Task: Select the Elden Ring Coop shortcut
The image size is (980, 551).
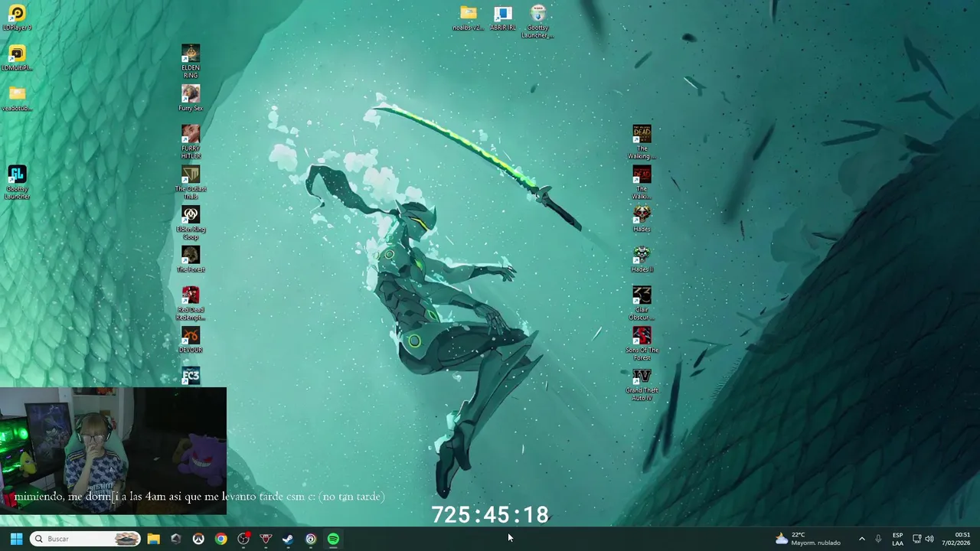Action: click(x=191, y=223)
